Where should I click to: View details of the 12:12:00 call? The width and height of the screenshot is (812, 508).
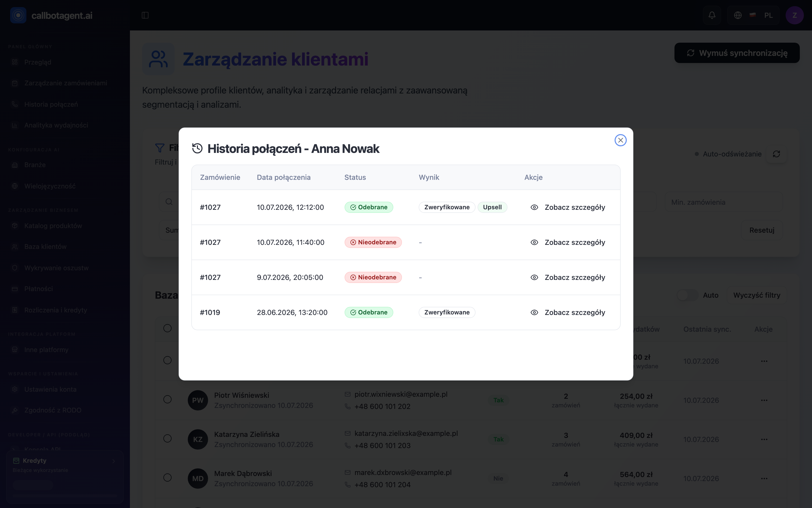[568, 207]
